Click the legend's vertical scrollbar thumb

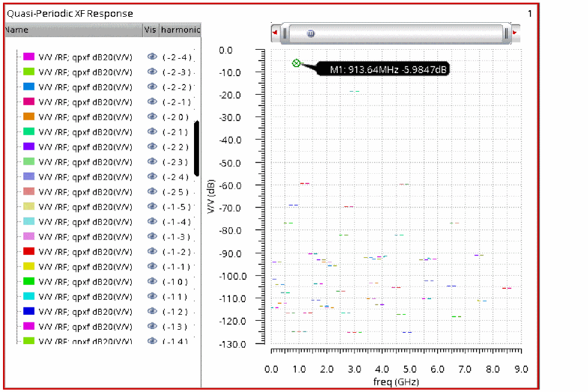coord(196,148)
